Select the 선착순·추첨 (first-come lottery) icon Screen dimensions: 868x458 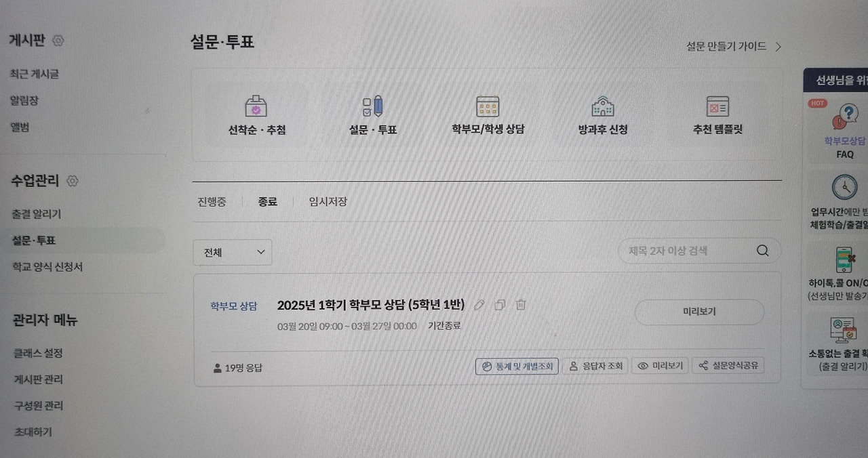click(256, 114)
